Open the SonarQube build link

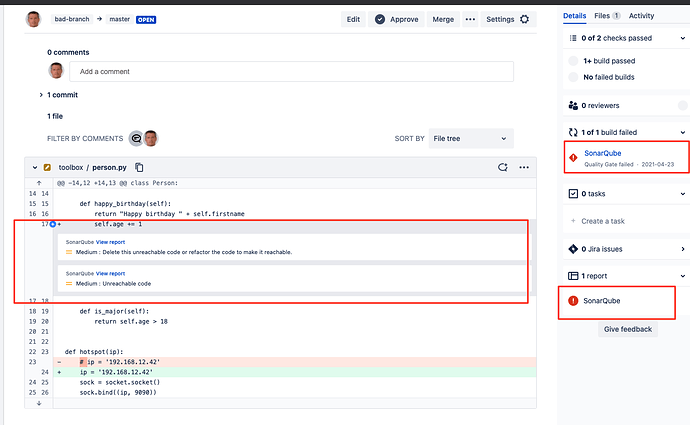[x=602, y=153]
